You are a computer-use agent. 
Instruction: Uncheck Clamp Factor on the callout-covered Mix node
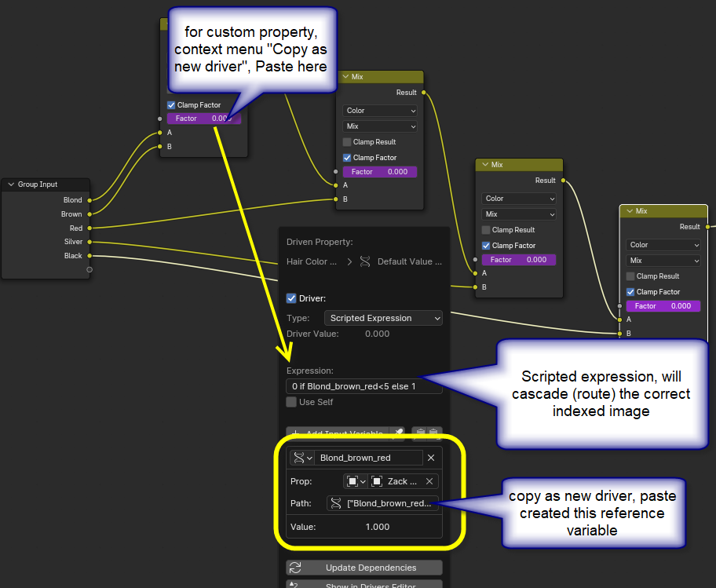click(171, 105)
